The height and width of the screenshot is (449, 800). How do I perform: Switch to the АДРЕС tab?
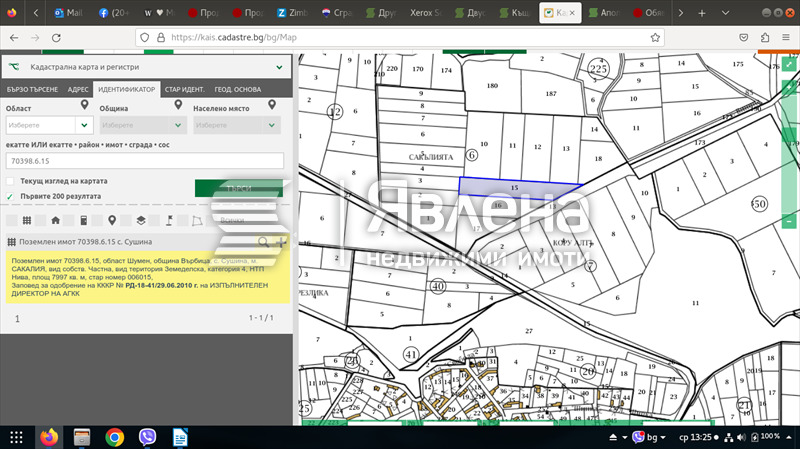tap(78, 89)
